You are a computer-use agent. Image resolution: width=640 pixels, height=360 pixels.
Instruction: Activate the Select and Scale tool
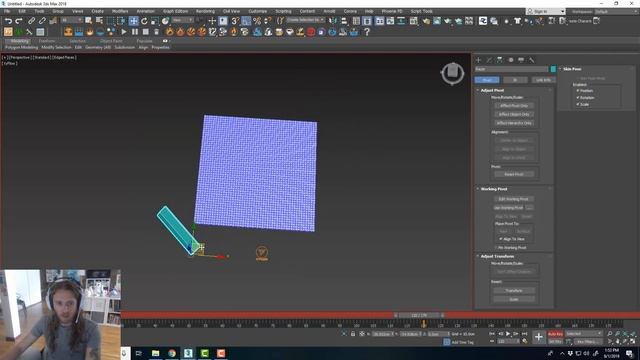click(155, 21)
